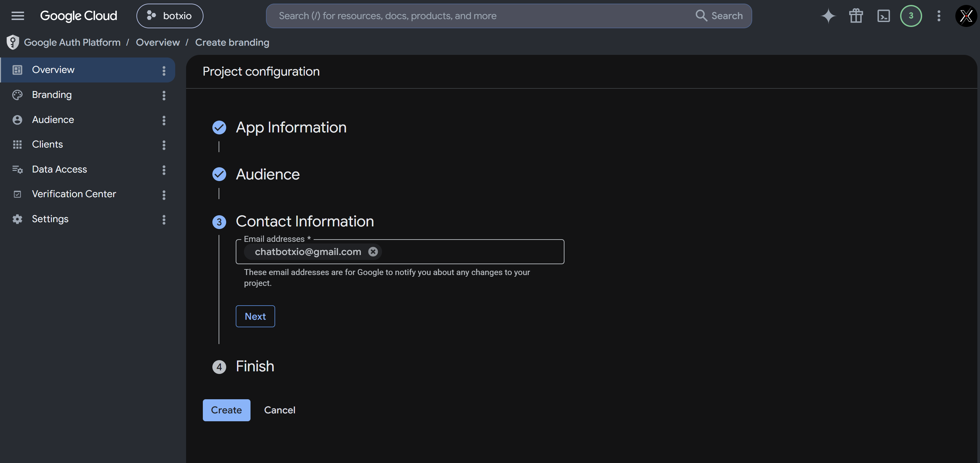The width and height of the screenshot is (980, 463).
Task: Click the step 4 number badge
Action: pos(219,367)
